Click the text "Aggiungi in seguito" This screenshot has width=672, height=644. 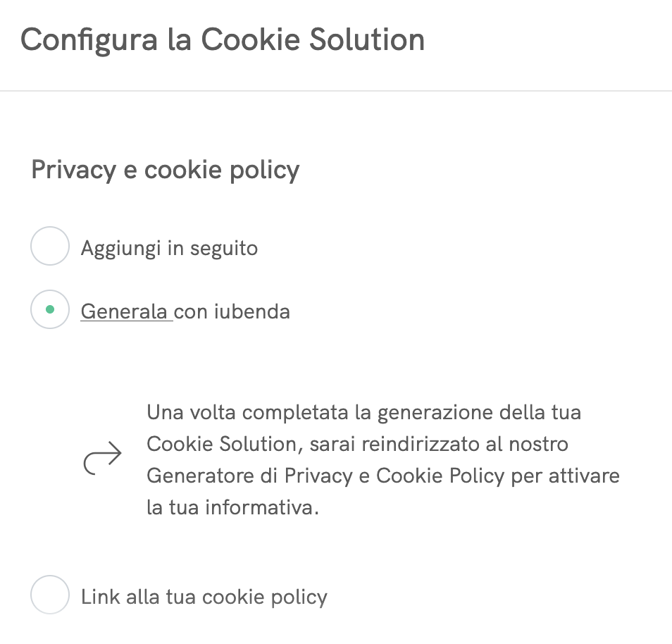coord(169,247)
